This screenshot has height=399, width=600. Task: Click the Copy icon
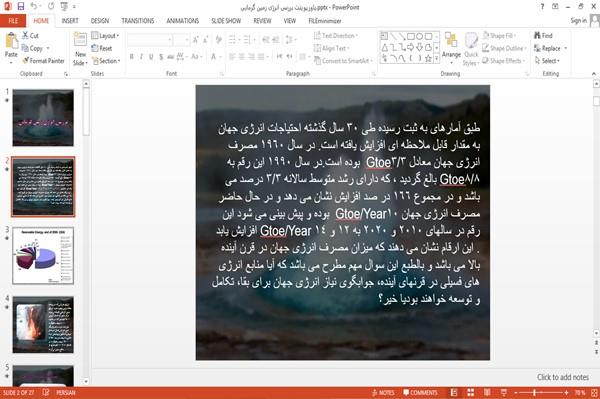[x=25, y=48]
